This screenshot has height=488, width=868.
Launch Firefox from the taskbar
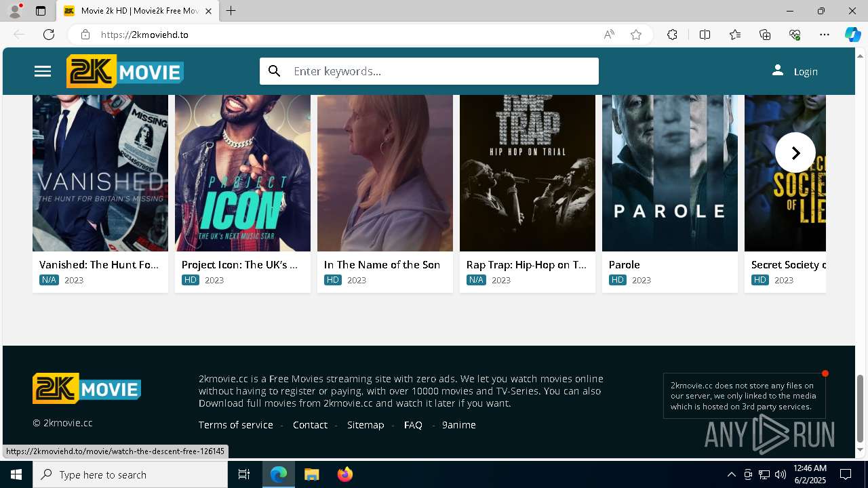coord(345,474)
